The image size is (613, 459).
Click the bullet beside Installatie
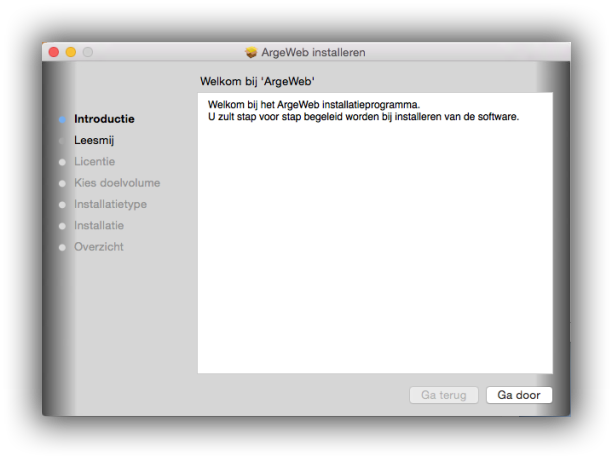62,226
